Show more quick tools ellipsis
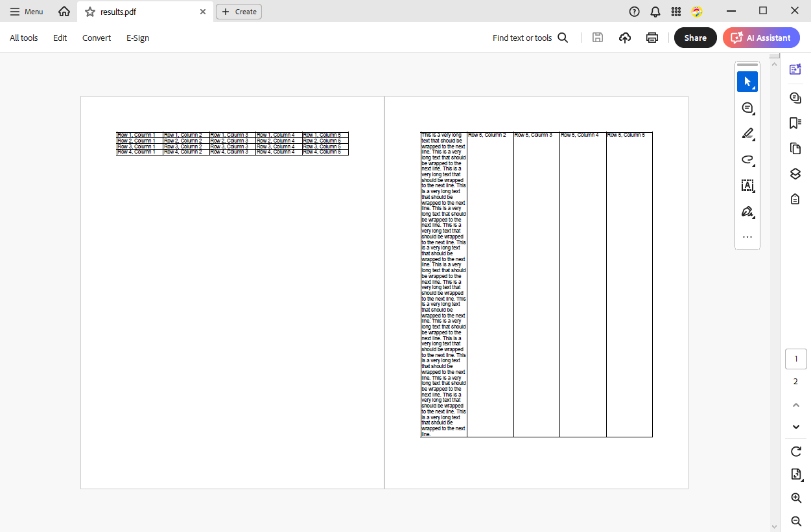This screenshot has width=811, height=532. click(747, 237)
